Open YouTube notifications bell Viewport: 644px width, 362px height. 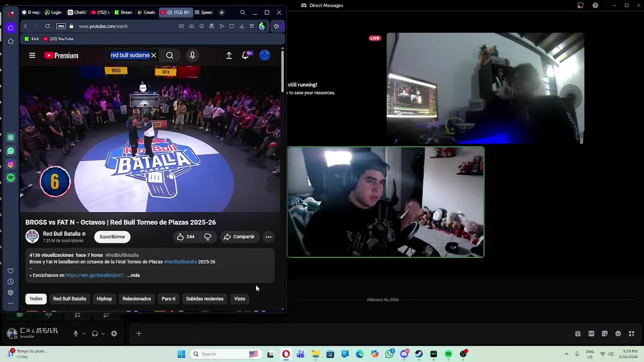tap(246, 55)
